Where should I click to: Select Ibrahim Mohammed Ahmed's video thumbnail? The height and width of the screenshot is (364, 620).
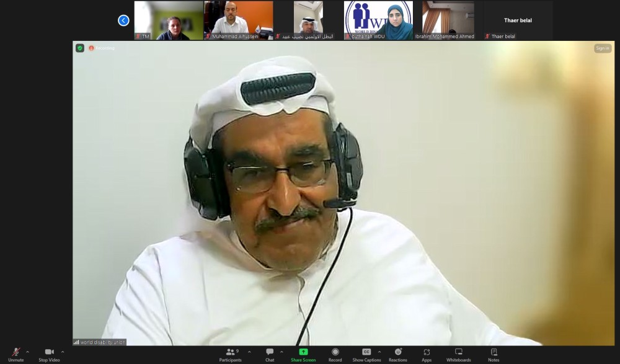click(x=448, y=20)
